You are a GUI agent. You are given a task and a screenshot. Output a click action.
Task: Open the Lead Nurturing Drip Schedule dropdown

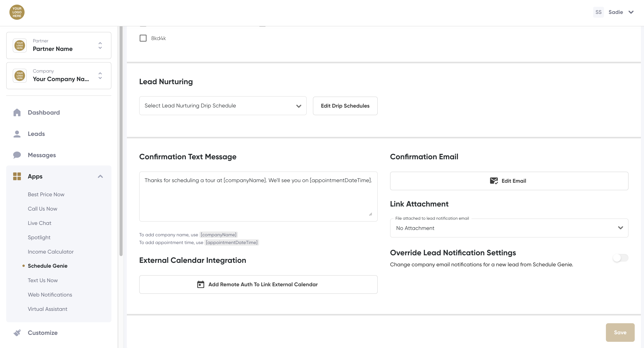tap(223, 106)
